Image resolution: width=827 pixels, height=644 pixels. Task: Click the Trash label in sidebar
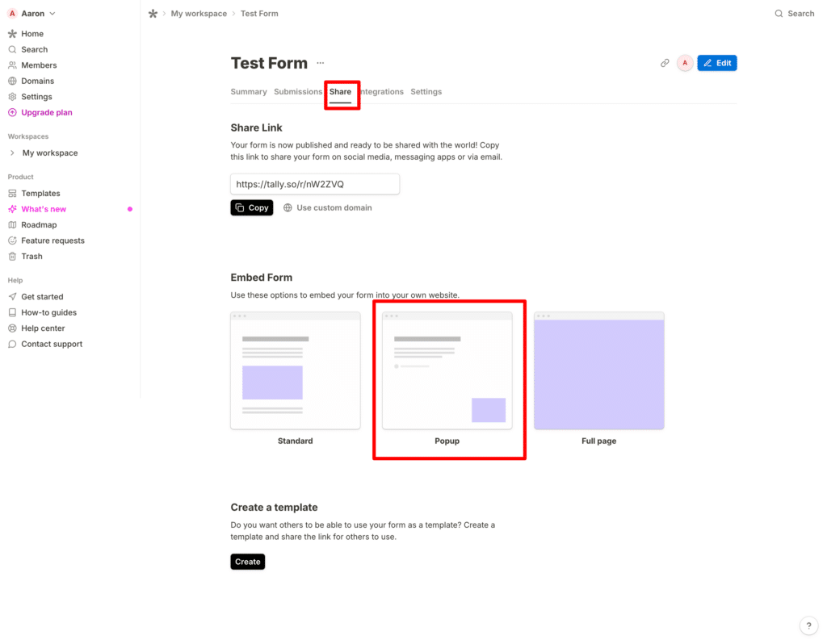pyautogui.click(x=31, y=257)
